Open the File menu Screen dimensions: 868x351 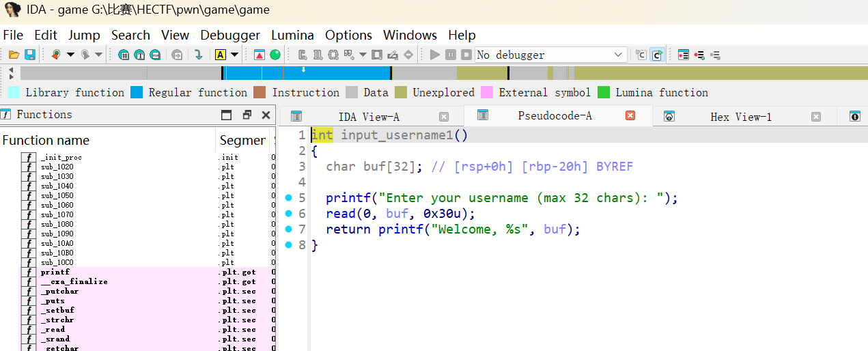coord(13,35)
